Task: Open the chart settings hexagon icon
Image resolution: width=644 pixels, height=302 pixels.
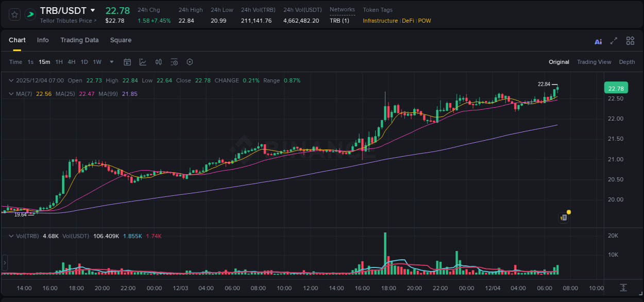Action: coord(189,62)
